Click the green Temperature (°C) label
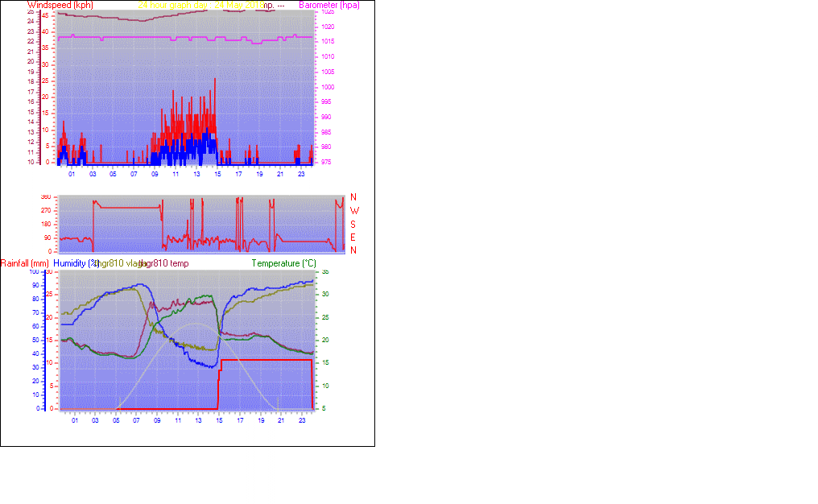The image size is (818, 504). point(283,263)
